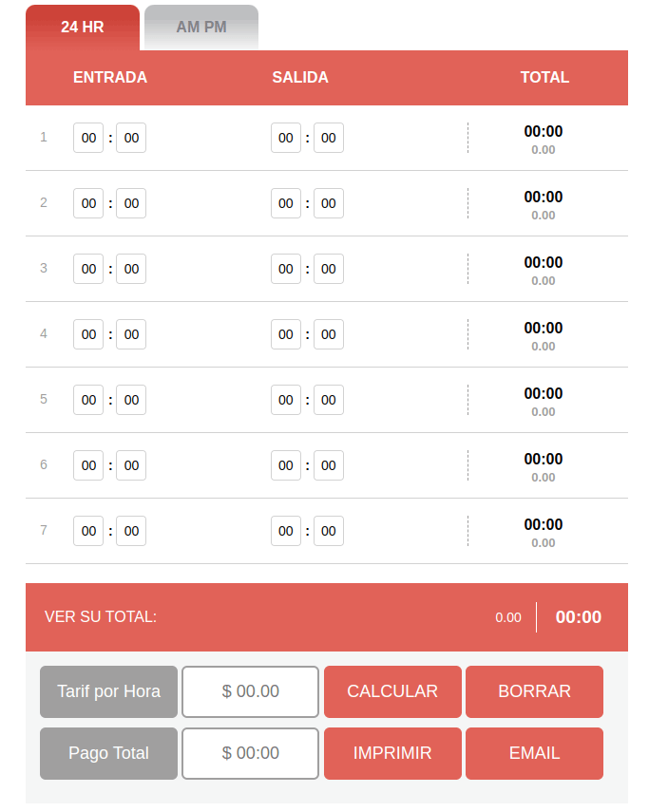The width and height of the screenshot is (668, 812).
Task: Select the Tarif por Hora option
Action: point(107,691)
